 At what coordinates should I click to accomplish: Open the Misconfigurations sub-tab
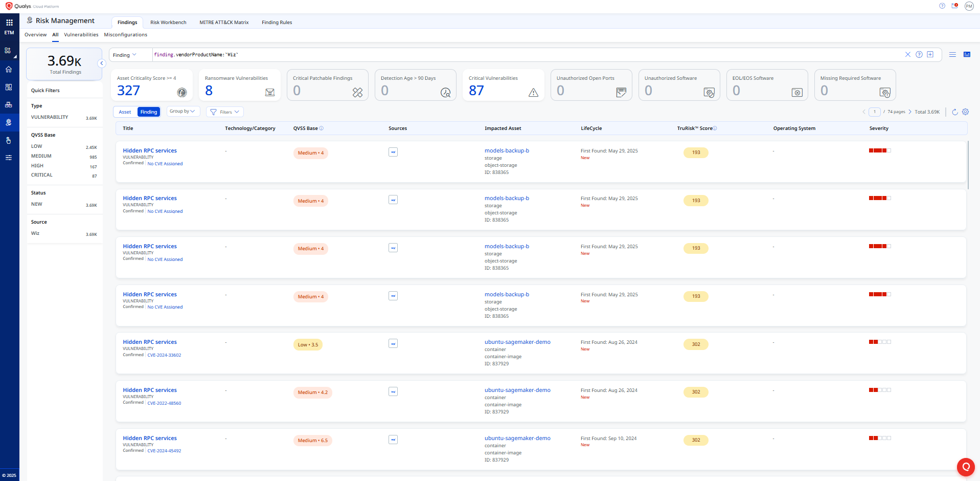coord(125,35)
